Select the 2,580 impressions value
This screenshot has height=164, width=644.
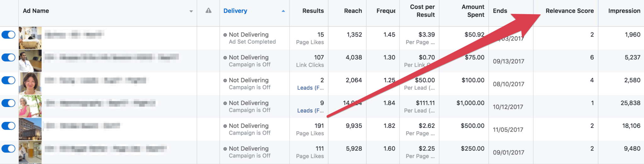(x=632, y=80)
